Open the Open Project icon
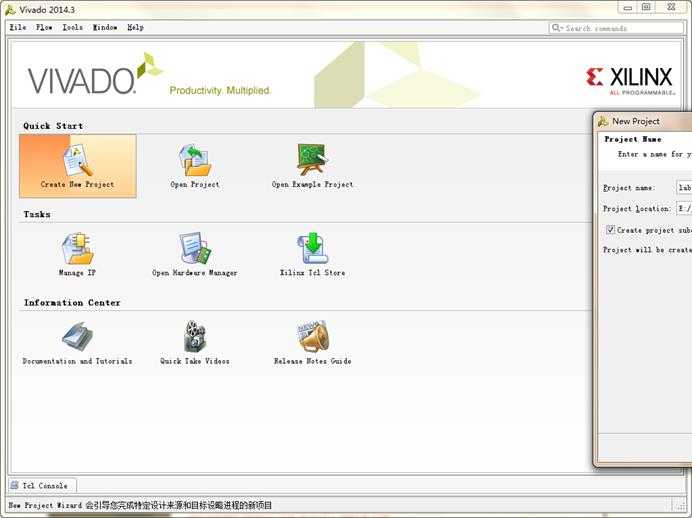The image size is (692, 518). tap(195, 160)
